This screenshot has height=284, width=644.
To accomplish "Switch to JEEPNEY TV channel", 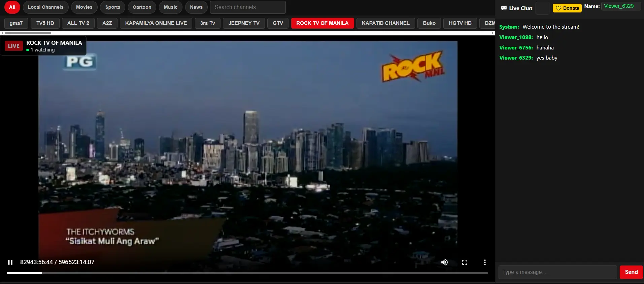I will click(244, 23).
